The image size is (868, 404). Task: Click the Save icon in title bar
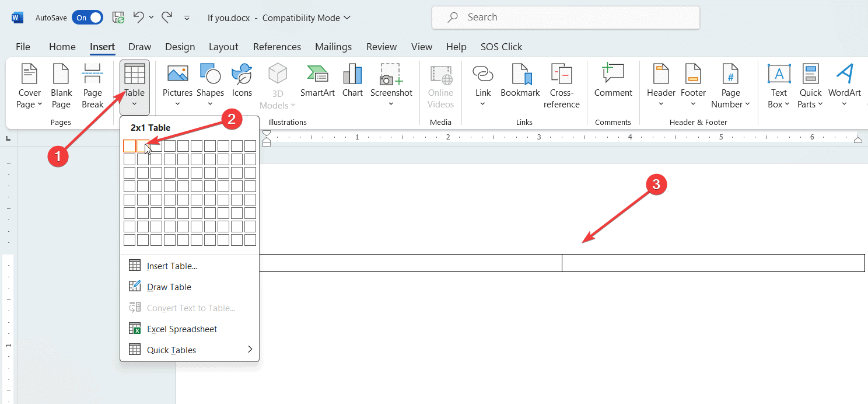coord(118,18)
